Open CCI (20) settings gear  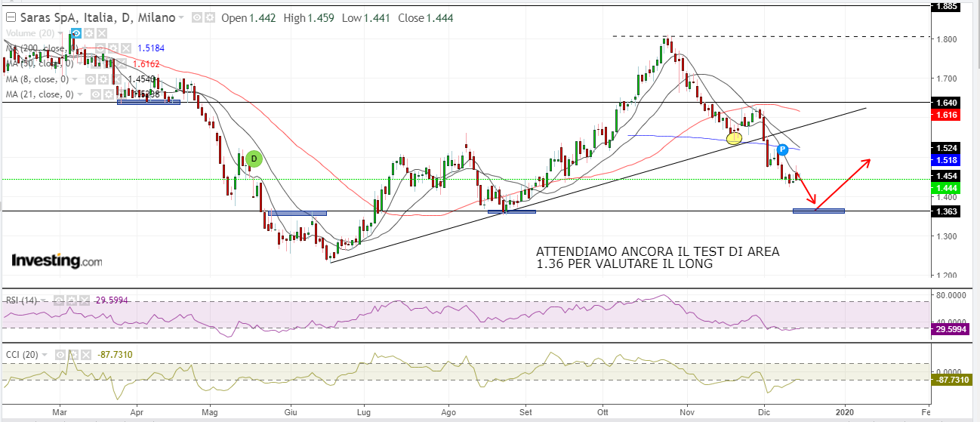point(73,355)
